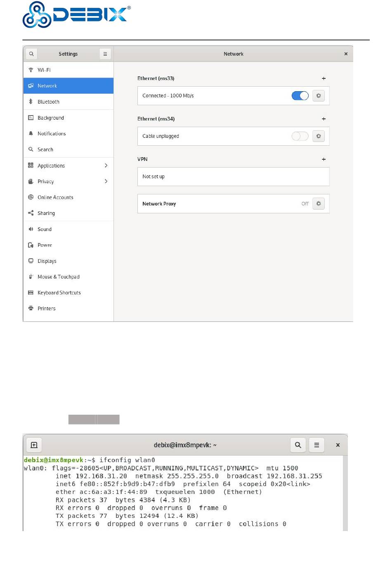
Task: Click 'Connected - 1000 Mb/s' text
Action: click(168, 96)
